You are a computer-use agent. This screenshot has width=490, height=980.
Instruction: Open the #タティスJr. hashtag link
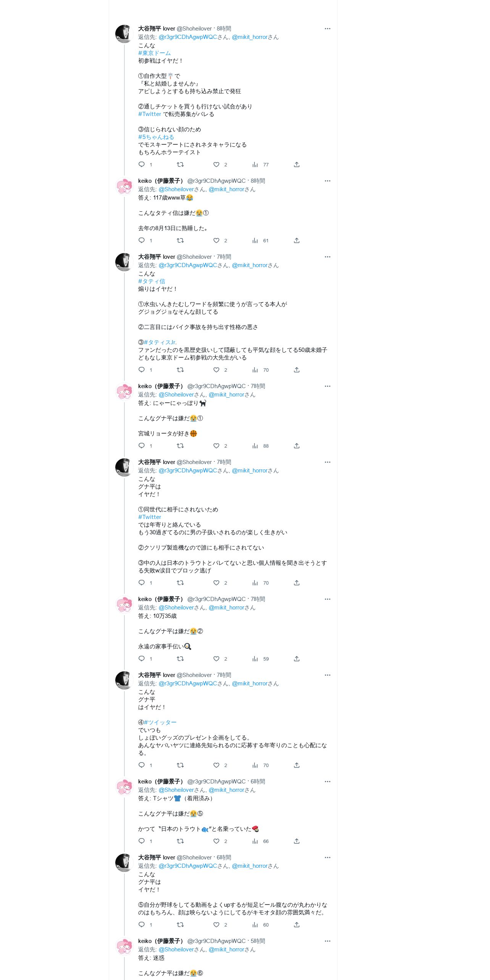tap(160, 342)
